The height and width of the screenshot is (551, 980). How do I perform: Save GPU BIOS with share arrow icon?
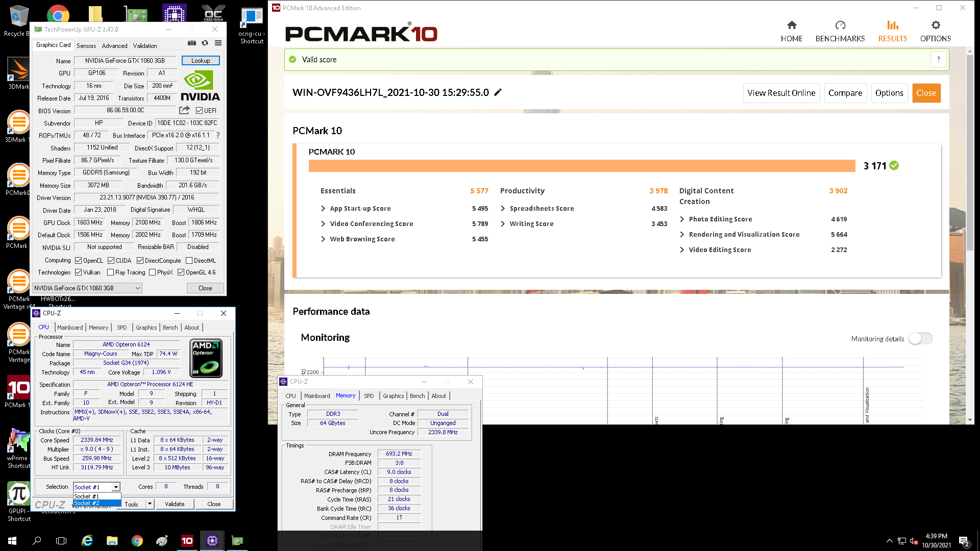click(184, 110)
